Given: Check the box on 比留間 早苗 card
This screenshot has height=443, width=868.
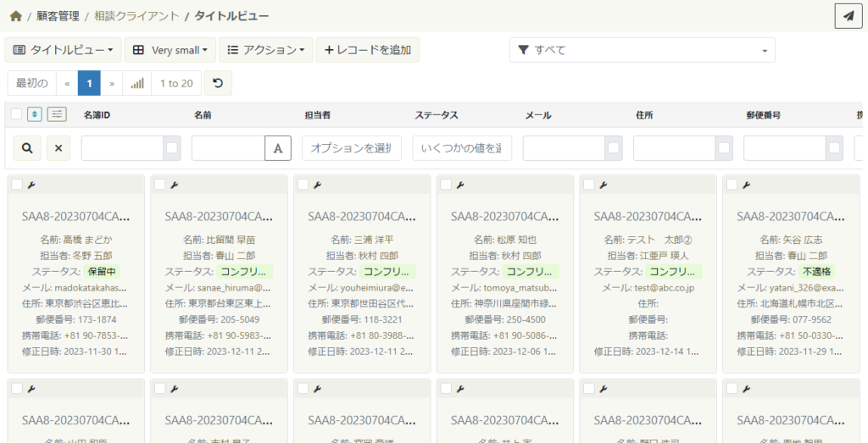Looking at the screenshot, I should (x=160, y=184).
